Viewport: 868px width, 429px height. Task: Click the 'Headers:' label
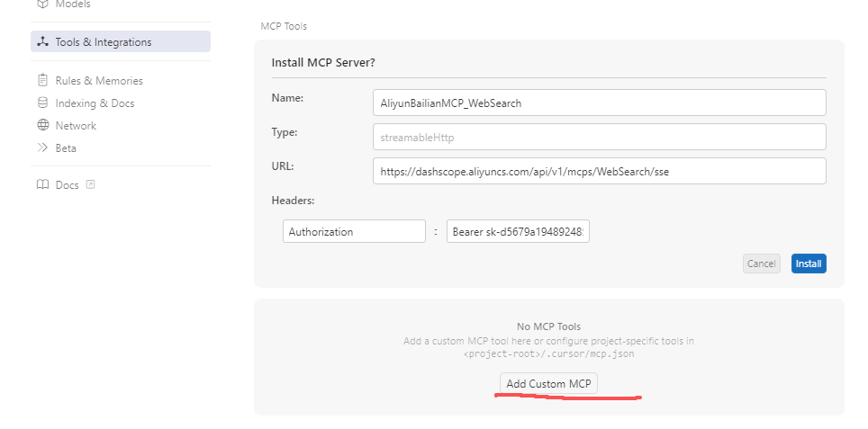coord(293,201)
